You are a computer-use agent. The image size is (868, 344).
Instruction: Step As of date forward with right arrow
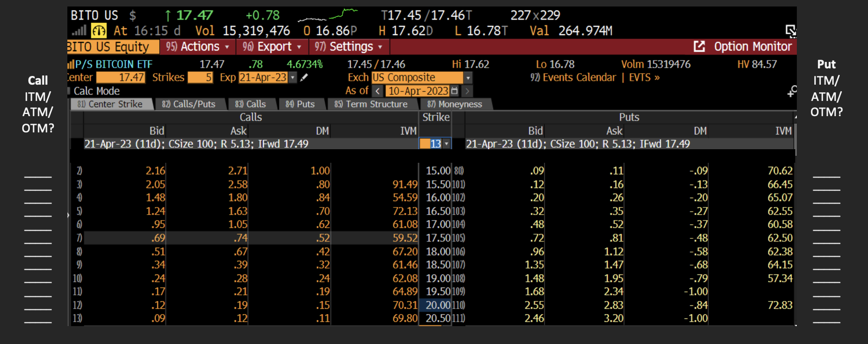pyautogui.click(x=467, y=91)
